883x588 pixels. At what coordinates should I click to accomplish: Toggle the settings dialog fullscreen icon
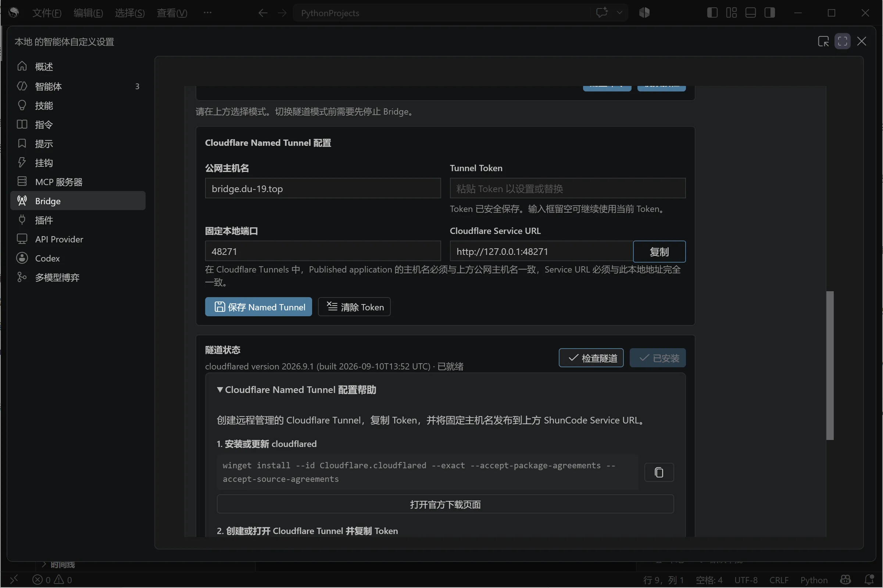click(843, 41)
